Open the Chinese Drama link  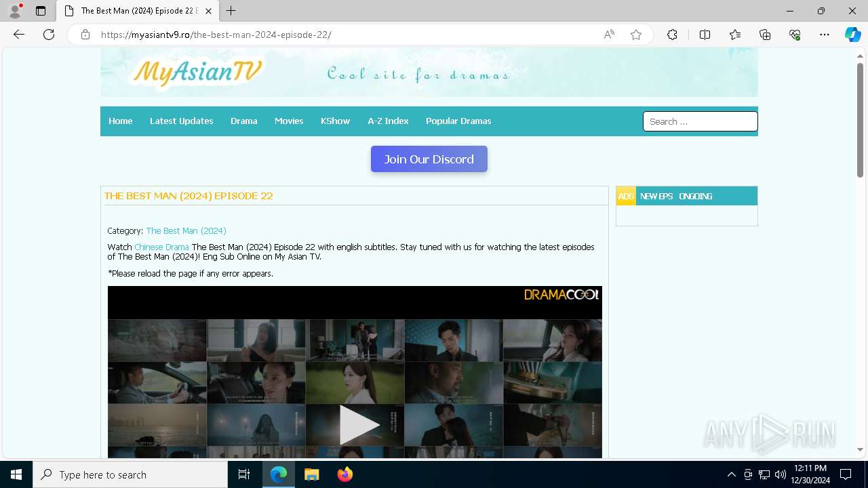coord(161,247)
